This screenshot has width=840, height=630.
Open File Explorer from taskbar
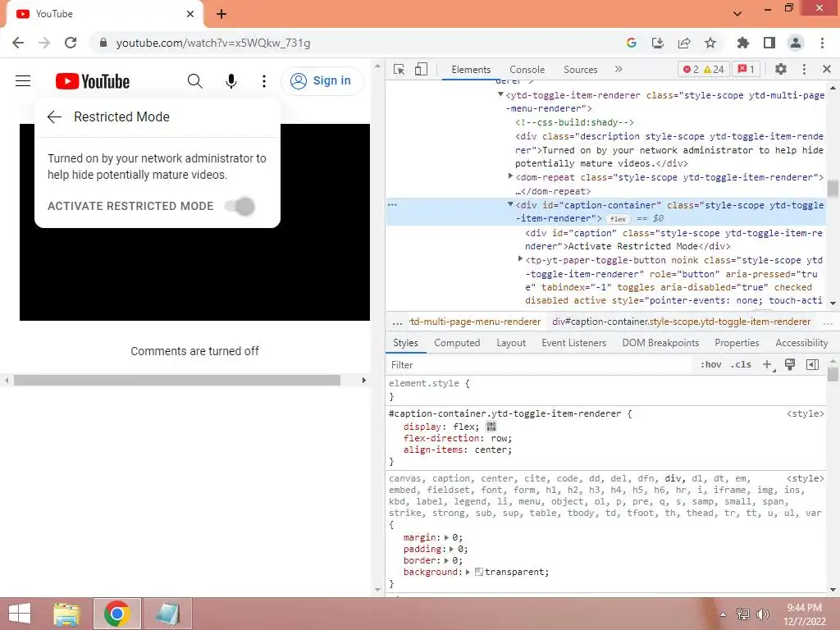pyautogui.click(x=66, y=614)
